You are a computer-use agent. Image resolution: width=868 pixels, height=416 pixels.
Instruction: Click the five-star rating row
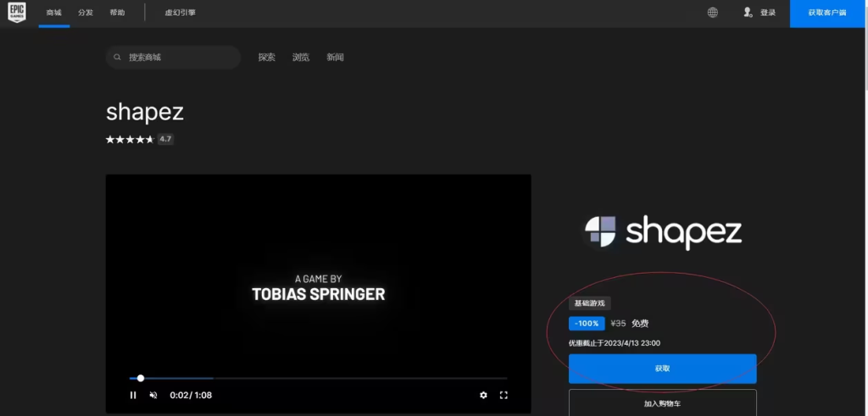130,140
